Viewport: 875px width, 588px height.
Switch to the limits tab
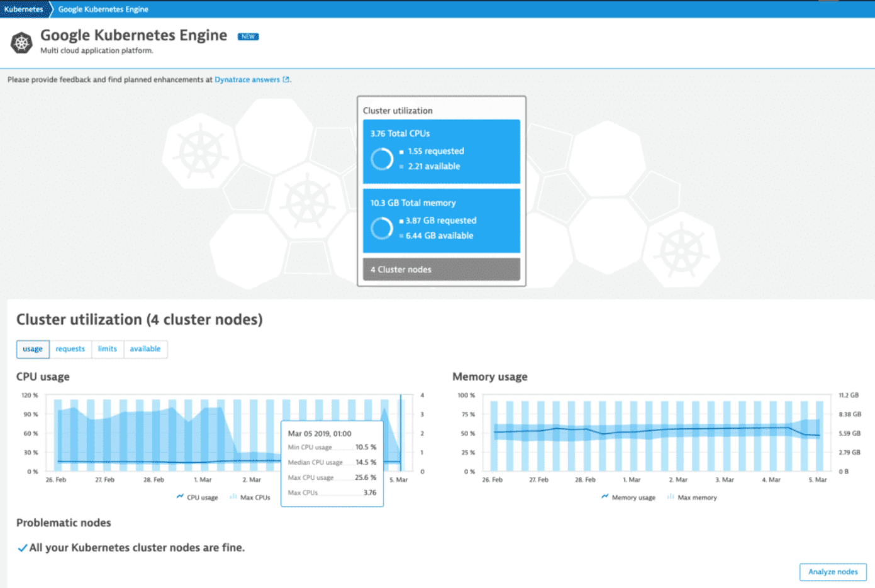click(108, 349)
